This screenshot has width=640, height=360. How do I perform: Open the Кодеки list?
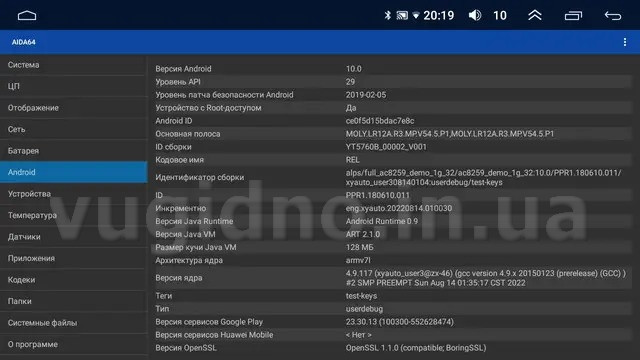click(74, 280)
